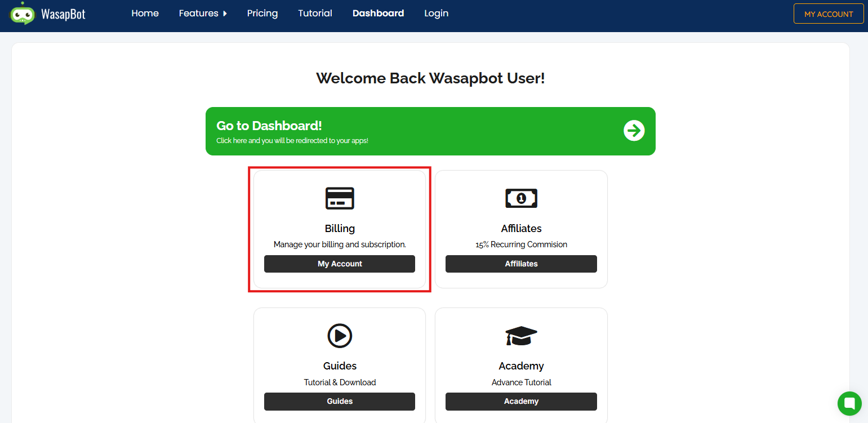Click the Affiliates card title
This screenshot has height=423, width=868.
[521, 228]
